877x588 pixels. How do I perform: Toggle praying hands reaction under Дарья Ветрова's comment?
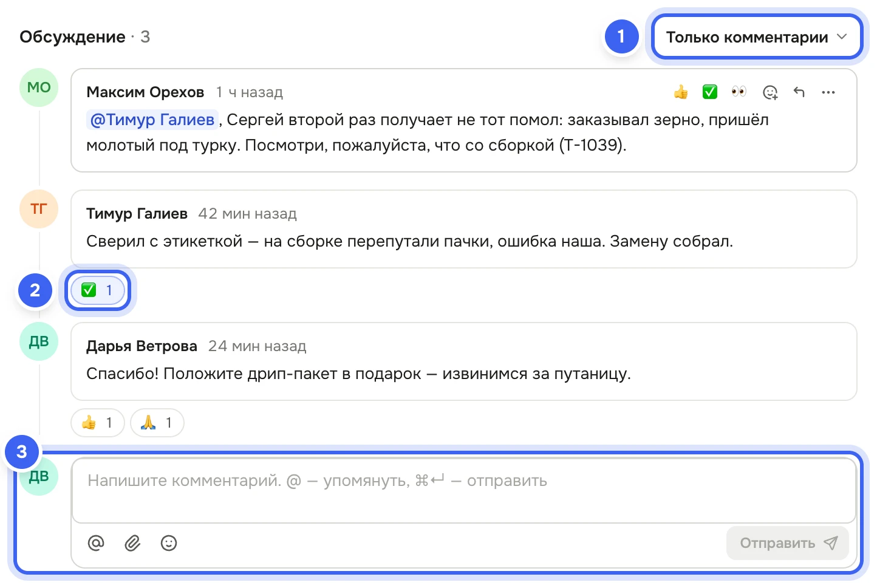pos(157,422)
